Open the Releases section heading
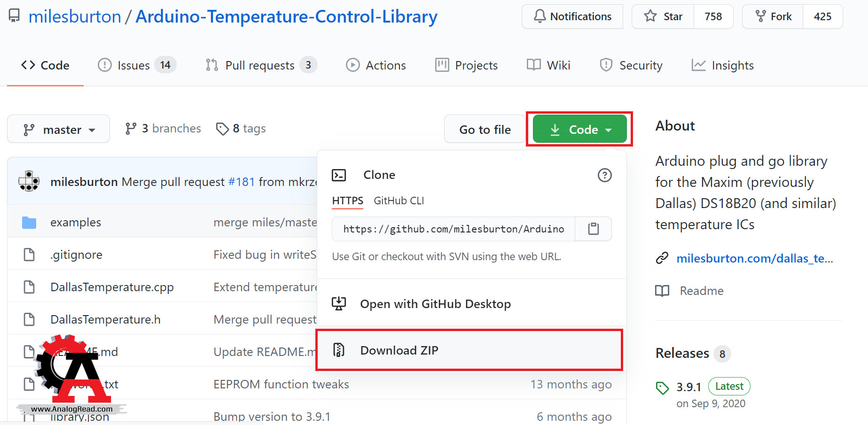Viewport: 868px width, 425px height. [x=682, y=353]
